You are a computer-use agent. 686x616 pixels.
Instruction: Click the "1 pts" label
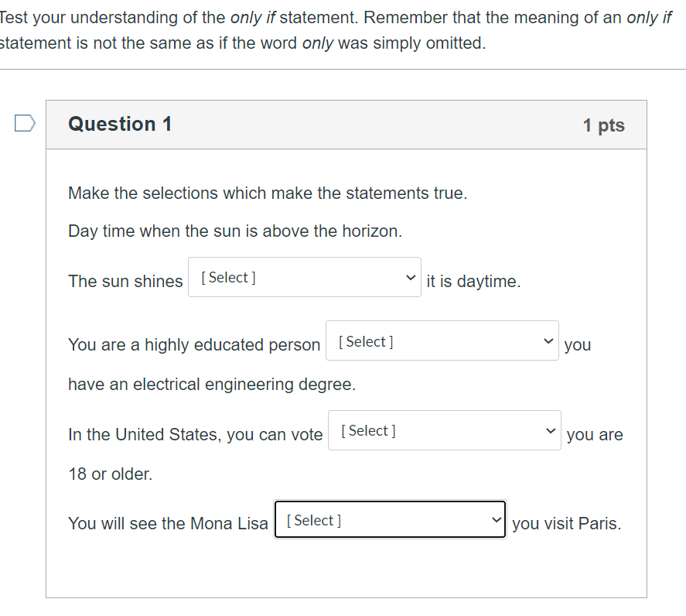[x=604, y=125]
